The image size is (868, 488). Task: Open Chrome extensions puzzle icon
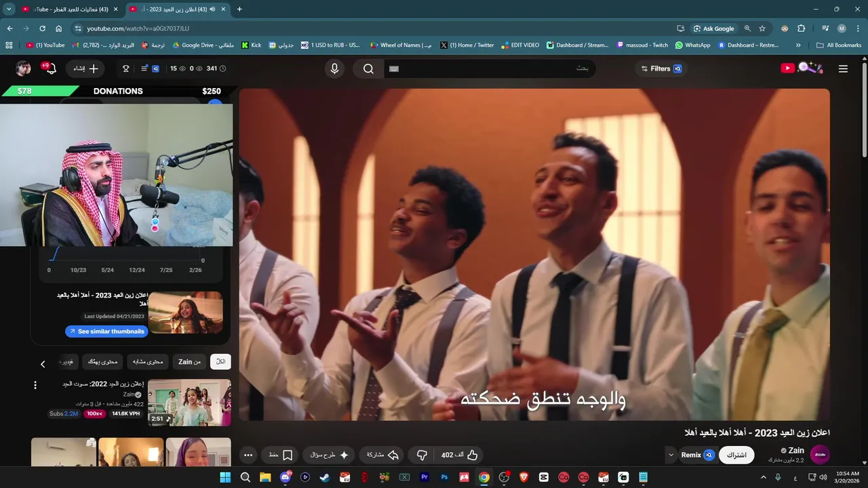[x=801, y=28]
